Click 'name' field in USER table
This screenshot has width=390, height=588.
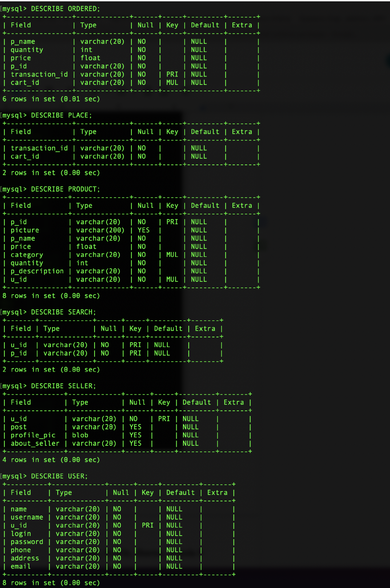(x=19, y=509)
